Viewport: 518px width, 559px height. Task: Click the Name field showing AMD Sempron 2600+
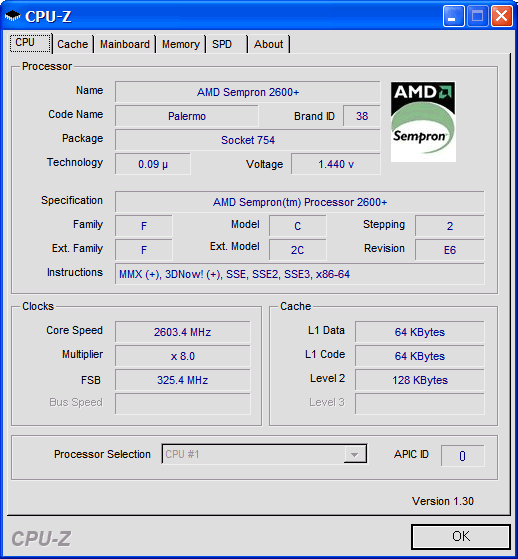pyautogui.click(x=248, y=92)
